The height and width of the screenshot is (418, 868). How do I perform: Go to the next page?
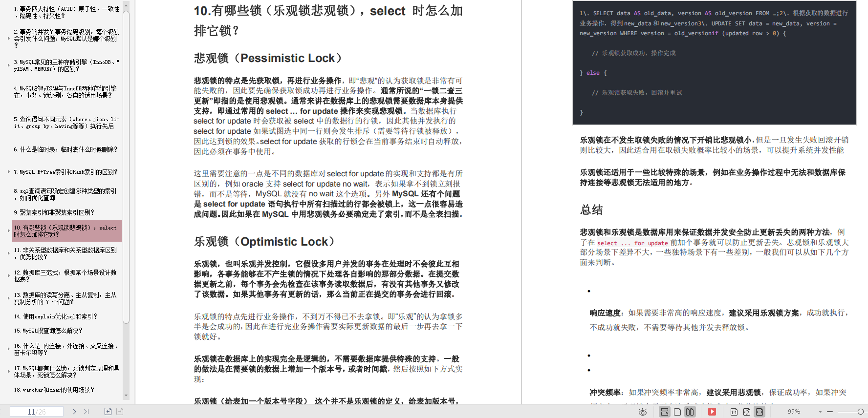pos(74,412)
